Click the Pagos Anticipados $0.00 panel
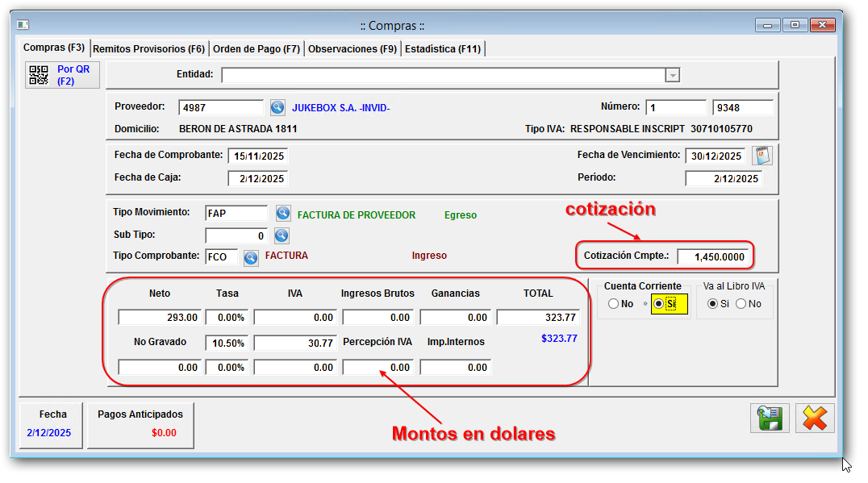868x483 pixels. coord(141,425)
